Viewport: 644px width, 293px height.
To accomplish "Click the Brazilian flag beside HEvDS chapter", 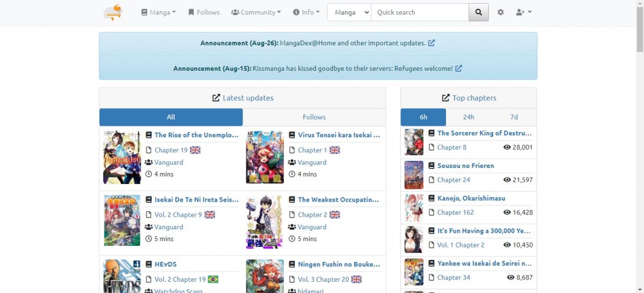I will (213, 280).
